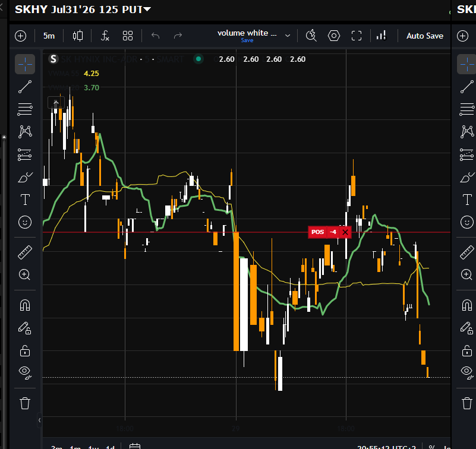Enter fullscreen chart mode
This screenshot has width=476, height=449.
(x=357, y=36)
